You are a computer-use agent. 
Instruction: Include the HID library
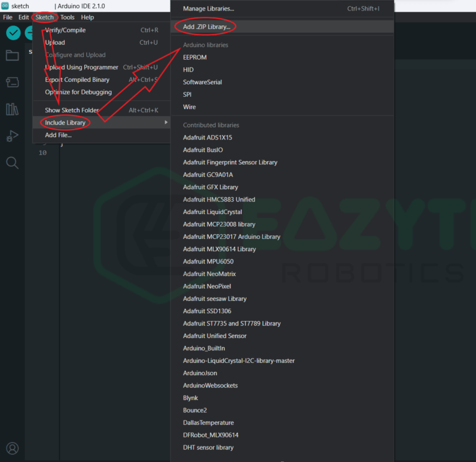pyautogui.click(x=283, y=70)
